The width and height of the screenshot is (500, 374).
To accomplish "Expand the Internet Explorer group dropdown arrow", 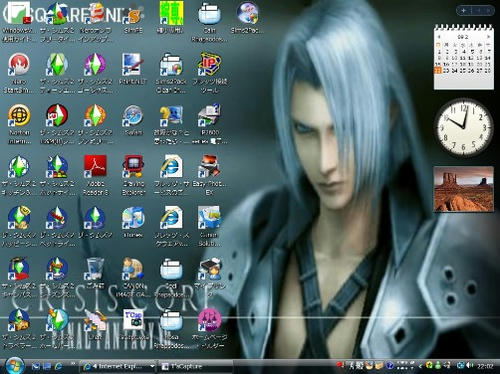I will (152, 367).
